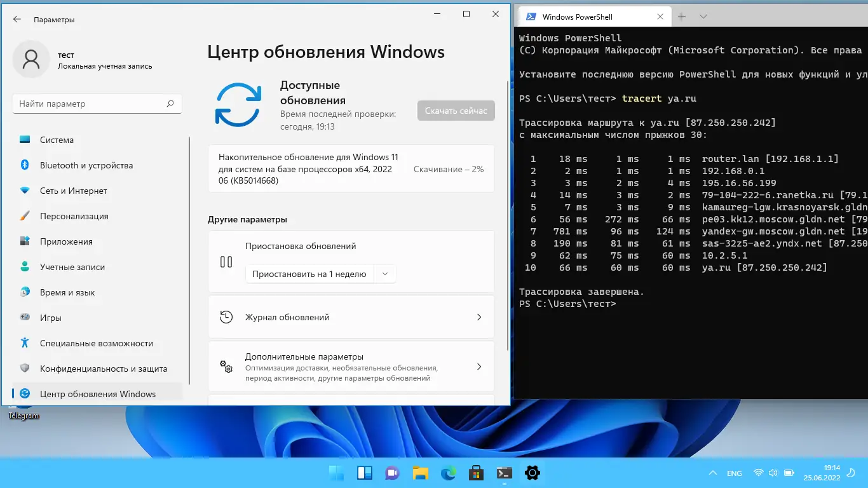Open the Widgets taskbar icon
The width and height of the screenshot is (868, 488).
pyautogui.click(x=365, y=473)
